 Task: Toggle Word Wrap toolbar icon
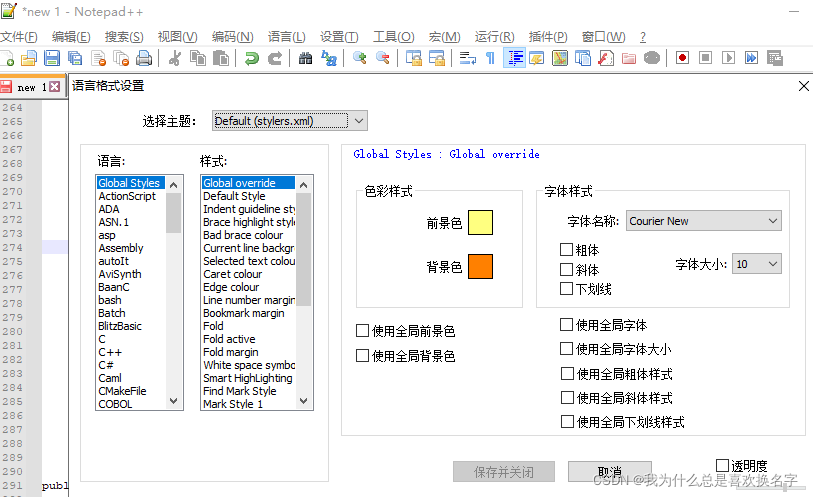(468, 58)
